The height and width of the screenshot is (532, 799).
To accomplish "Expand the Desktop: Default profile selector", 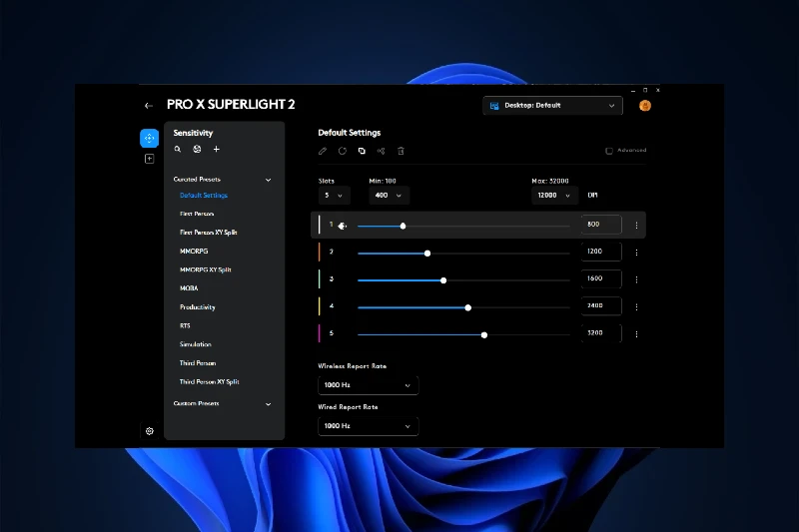I will click(x=552, y=105).
